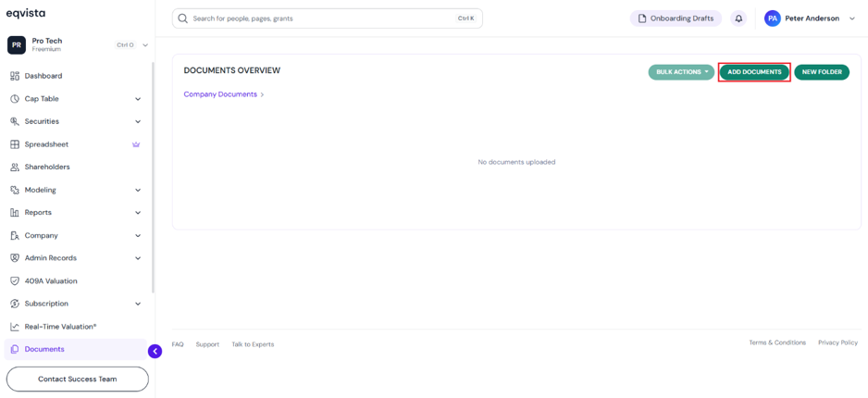Open the Support footer link
The width and height of the screenshot is (868, 398).
[207, 344]
